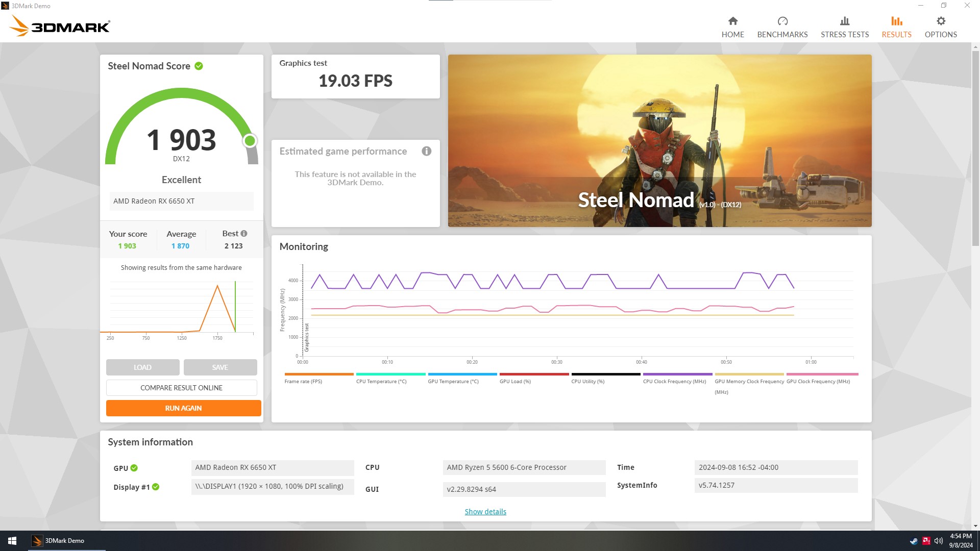Click the Average score 1 870
The image size is (980, 551).
point(180,246)
